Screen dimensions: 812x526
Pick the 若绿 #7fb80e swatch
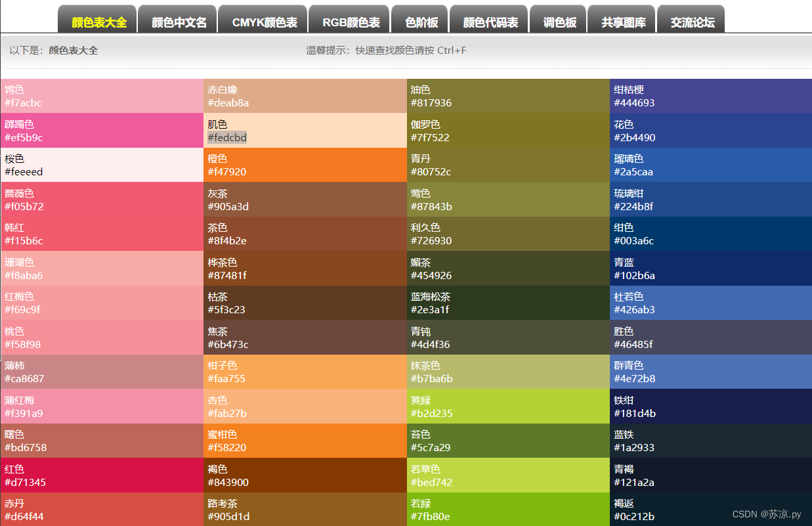[508, 509]
